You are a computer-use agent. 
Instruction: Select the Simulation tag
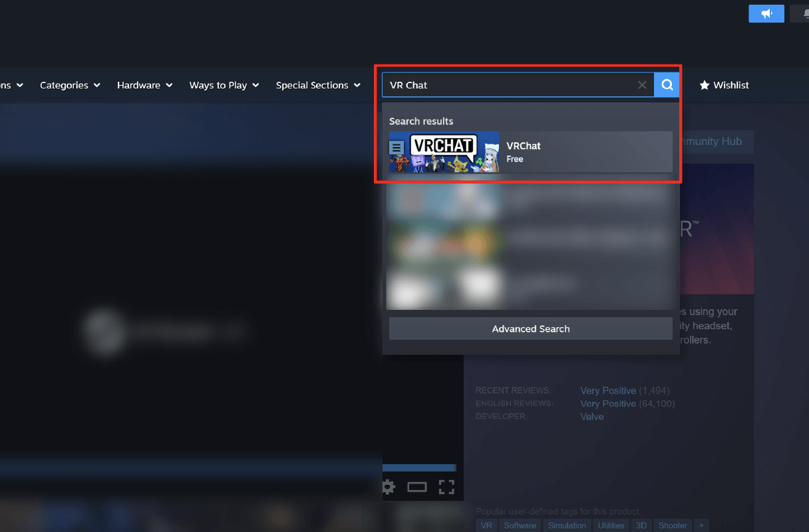tap(567, 525)
